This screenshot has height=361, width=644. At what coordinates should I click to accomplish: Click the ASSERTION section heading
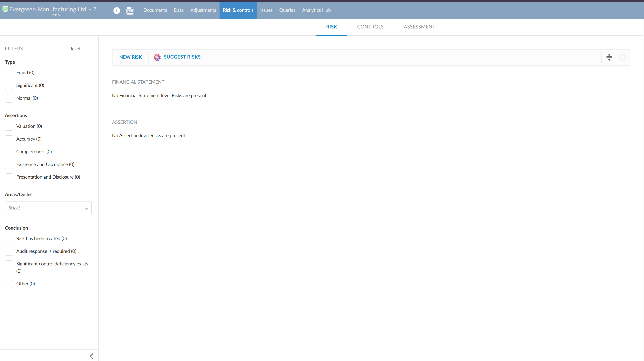[x=124, y=122]
